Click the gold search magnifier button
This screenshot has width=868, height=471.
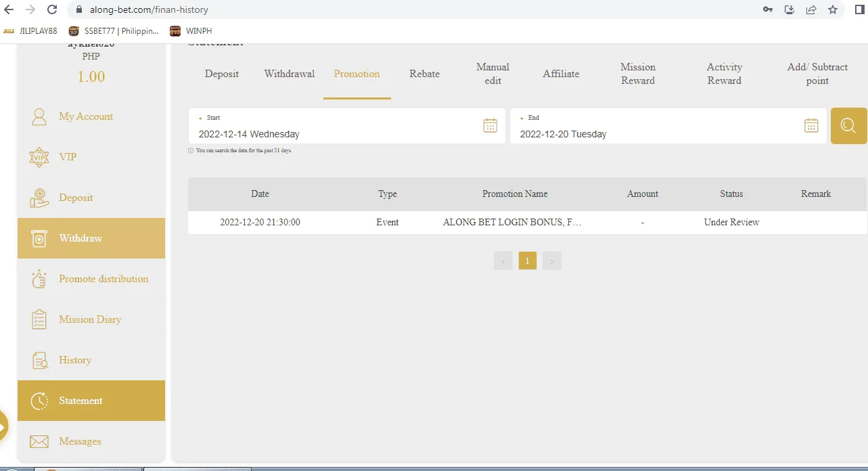click(x=848, y=126)
